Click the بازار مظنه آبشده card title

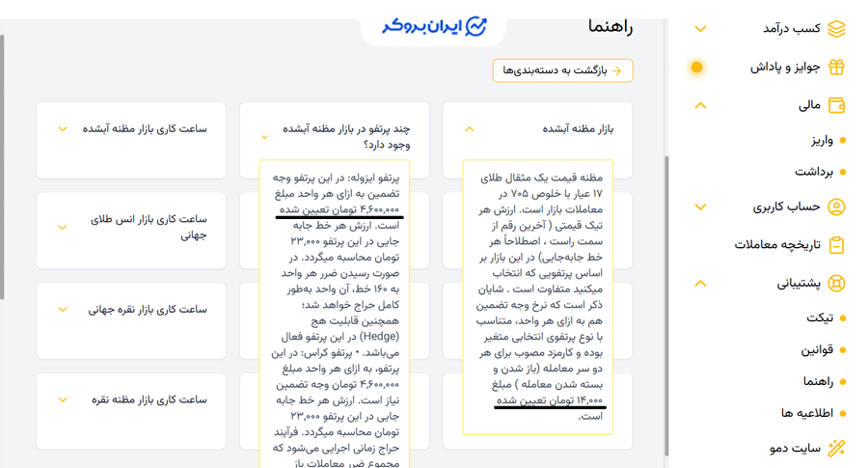578,129
